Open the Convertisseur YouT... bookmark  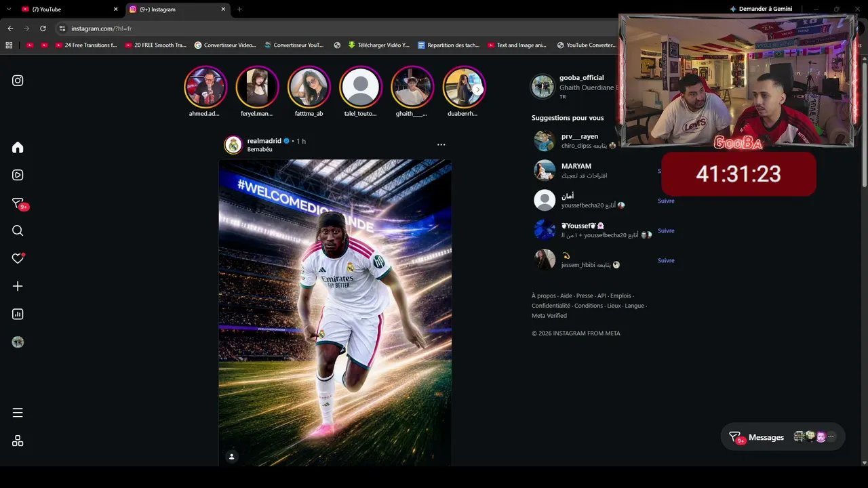coord(294,45)
